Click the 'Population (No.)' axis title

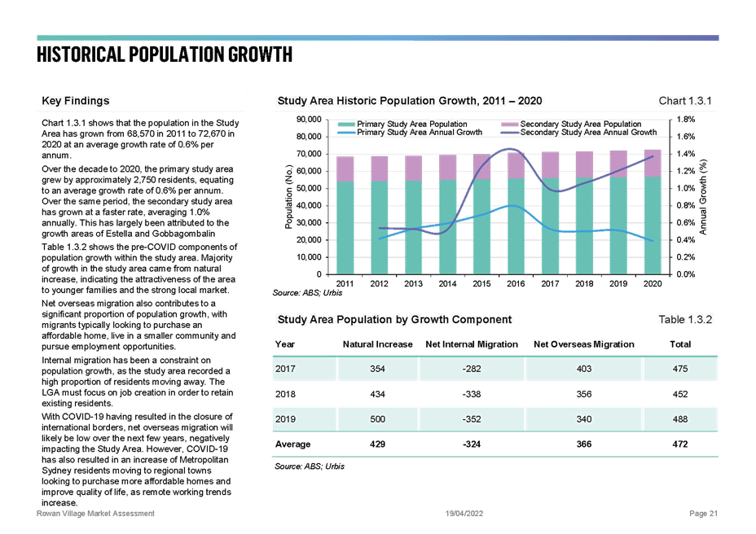289,197
